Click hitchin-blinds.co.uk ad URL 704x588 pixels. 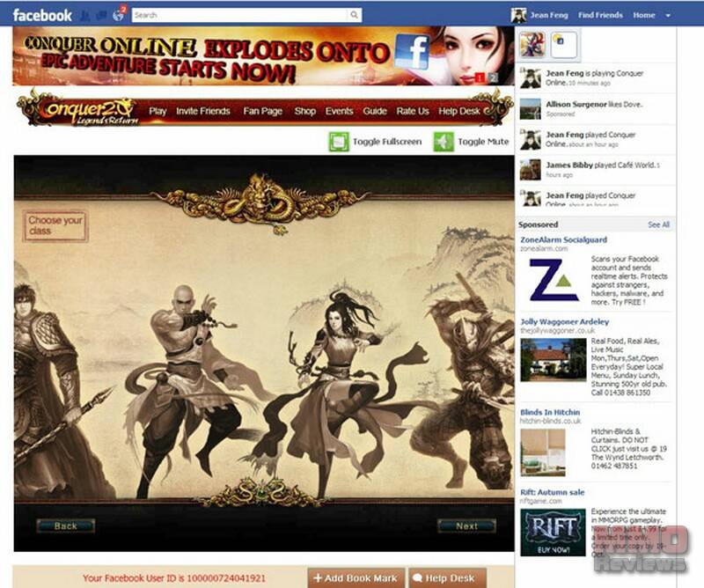coord(551,421)
